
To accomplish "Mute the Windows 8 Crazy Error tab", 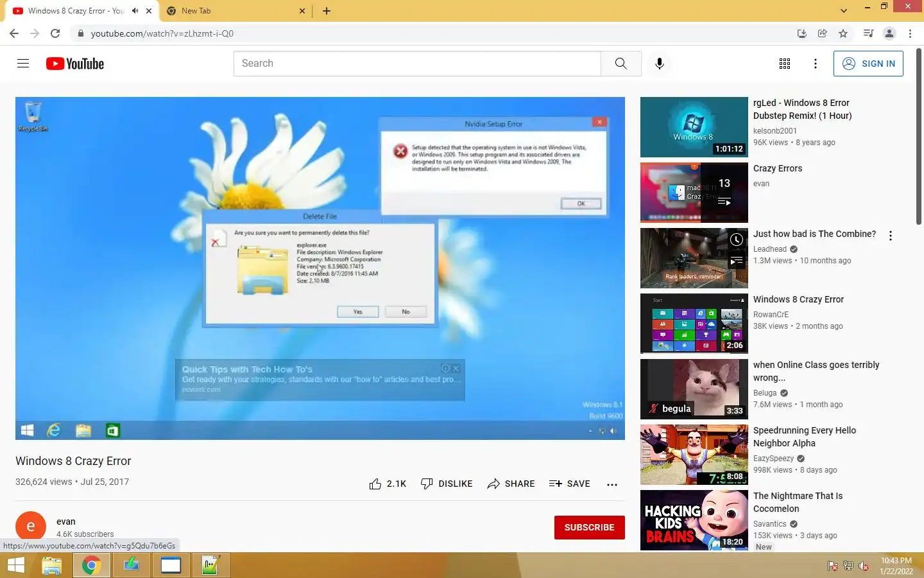I will pos(135,11).
